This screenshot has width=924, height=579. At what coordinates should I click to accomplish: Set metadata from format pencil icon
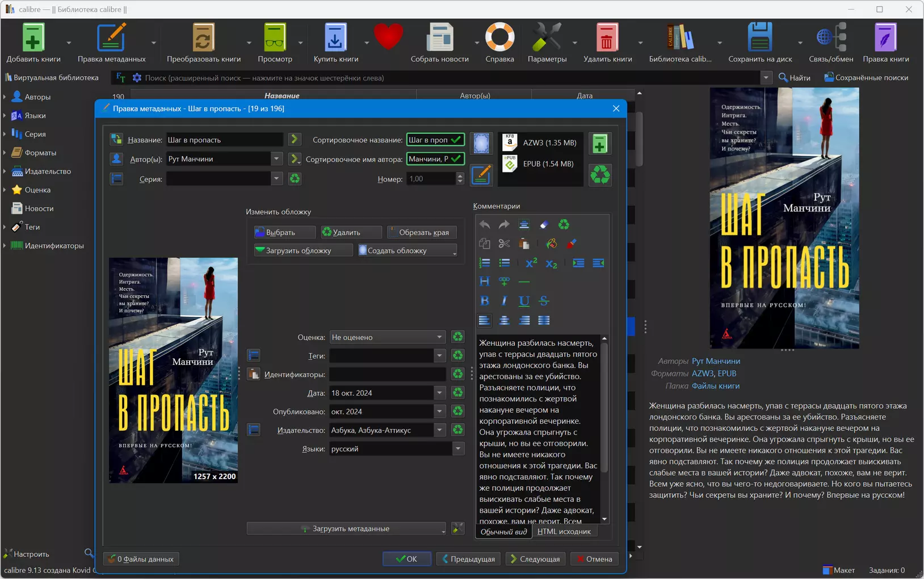[x=481, y=174]
